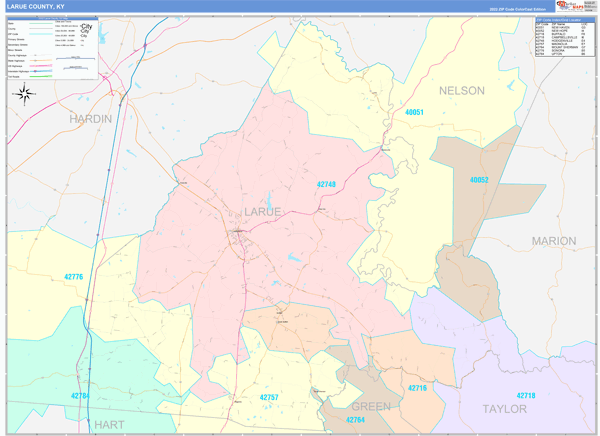Click the MARION county name label
The width and height of the screenshot is (600, 436).
click(x=554, y=241)
